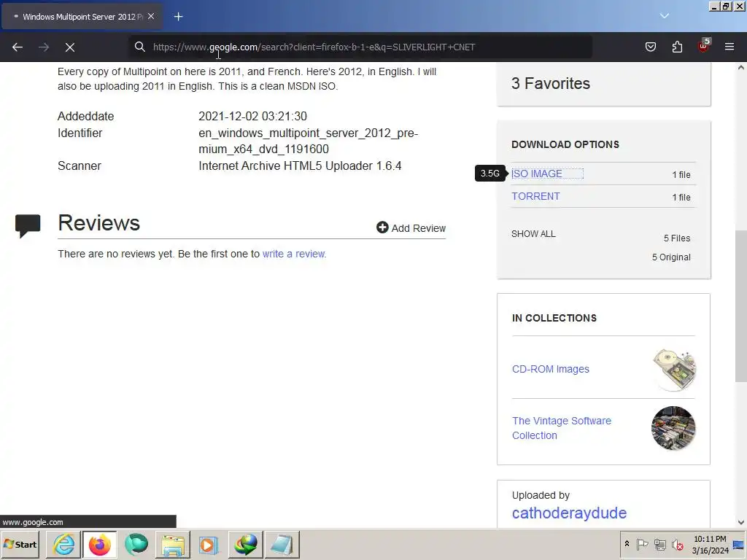
Task: Open a new tab
Action: coord(178,17)
